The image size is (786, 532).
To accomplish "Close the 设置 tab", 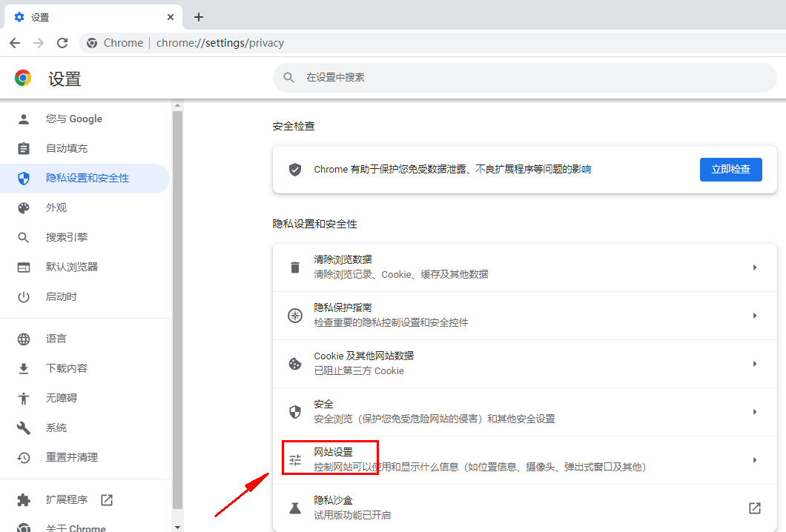I will click(x=171, y=17).
